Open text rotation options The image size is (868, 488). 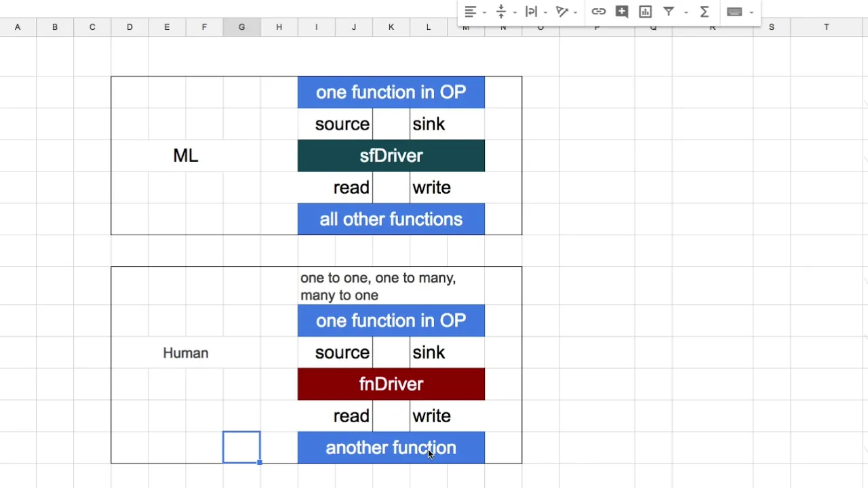(x=561, y=12)
